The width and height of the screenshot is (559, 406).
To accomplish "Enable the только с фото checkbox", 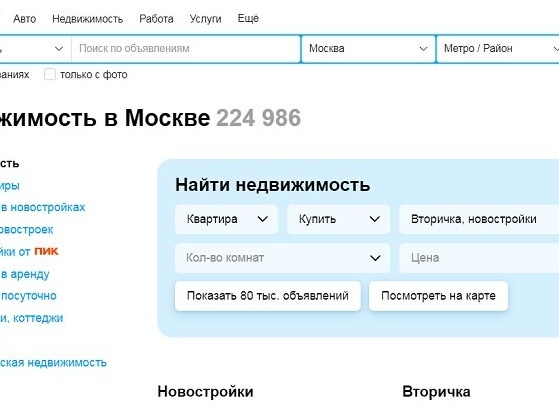I will tap(50, 74).
